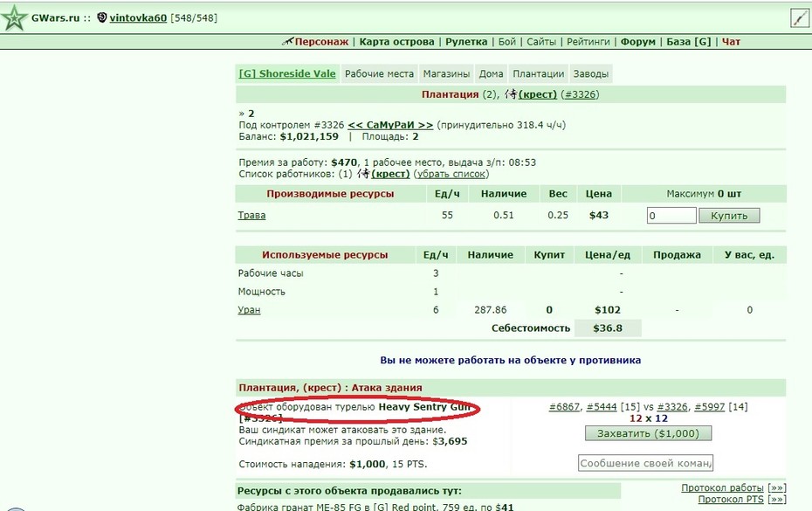Image resolution: width=812 pixels, height=511 pixels.
Task: Click Уран price $102
Action: [608, 310]
